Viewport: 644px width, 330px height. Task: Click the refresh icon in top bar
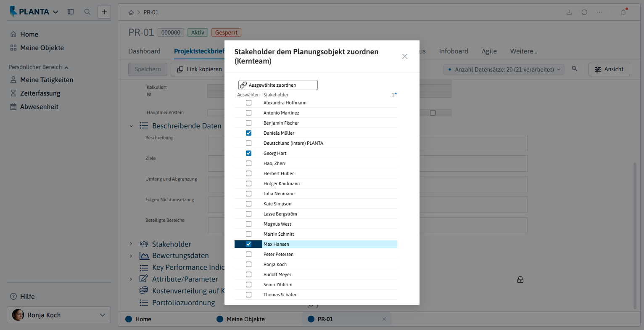584,12
